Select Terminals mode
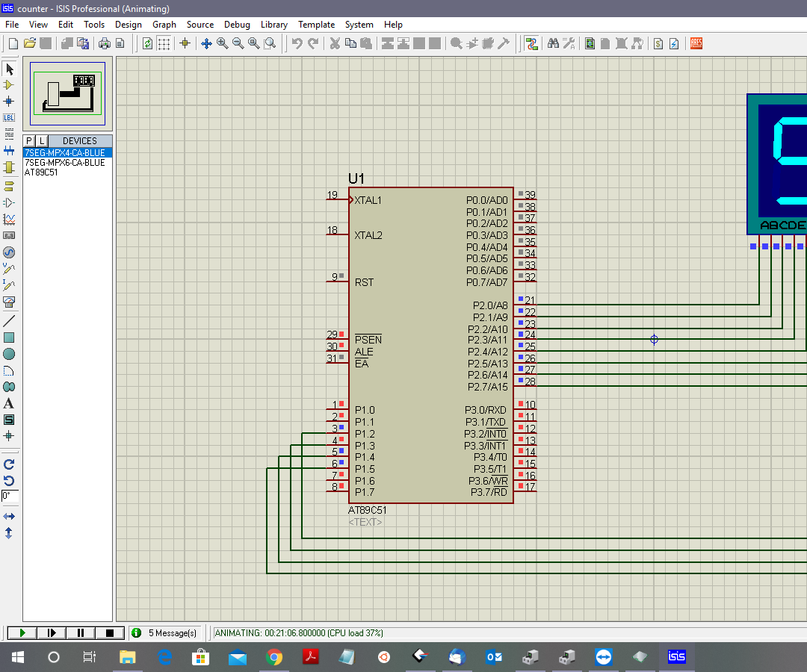Screen dimensions: 807x672 coord(9,186)
